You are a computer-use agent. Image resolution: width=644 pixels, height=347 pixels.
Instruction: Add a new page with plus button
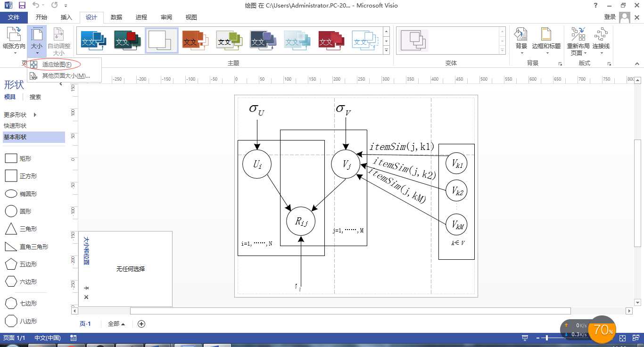[x=141, y=324]
